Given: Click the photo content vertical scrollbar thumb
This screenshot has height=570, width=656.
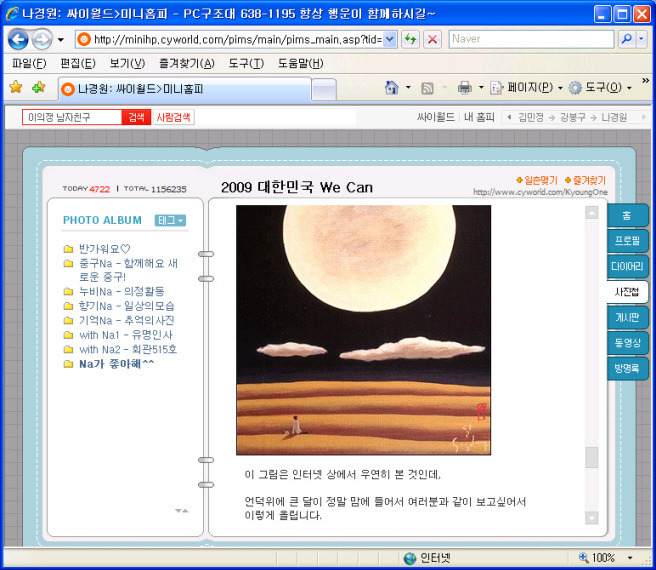Looking at the screenshot, I should pos(591,457).
